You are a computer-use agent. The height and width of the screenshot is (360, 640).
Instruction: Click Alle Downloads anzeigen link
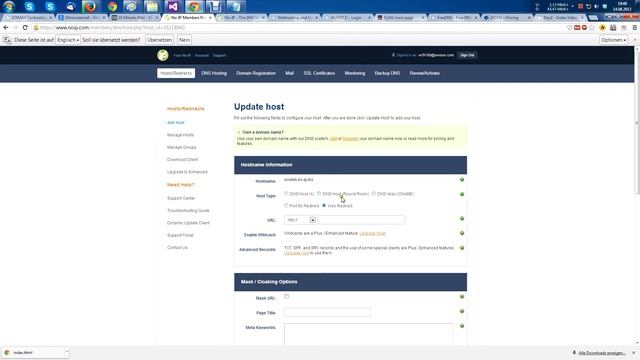point(602,353)
